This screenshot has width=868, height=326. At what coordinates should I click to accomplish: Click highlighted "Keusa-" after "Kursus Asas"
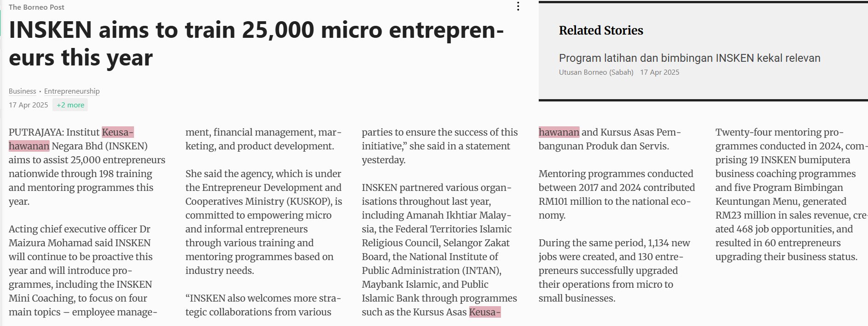(x=484, y=312)
